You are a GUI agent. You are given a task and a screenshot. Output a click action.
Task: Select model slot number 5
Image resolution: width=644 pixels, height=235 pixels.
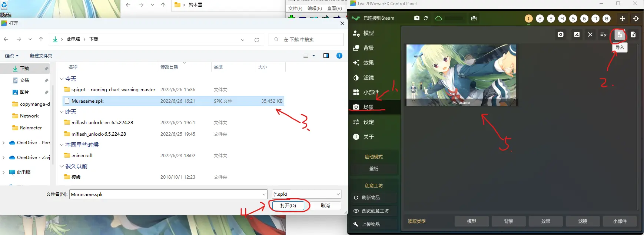573,19
